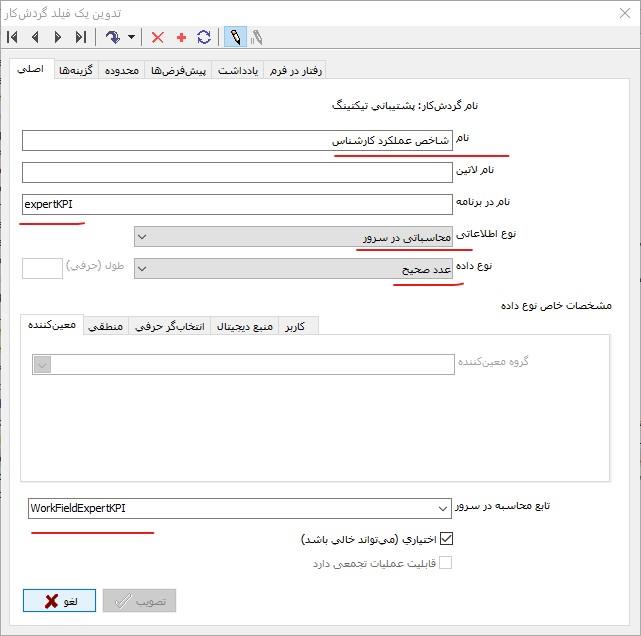641x636 pixels.
Task: Click the blue refresh arrows icon
Action: [x=204, y=37]
